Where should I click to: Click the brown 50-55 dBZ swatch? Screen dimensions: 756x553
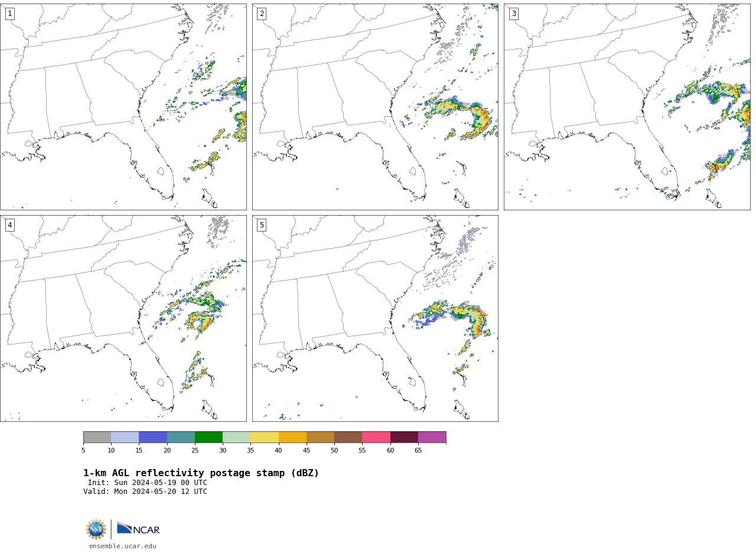(348, 437)
